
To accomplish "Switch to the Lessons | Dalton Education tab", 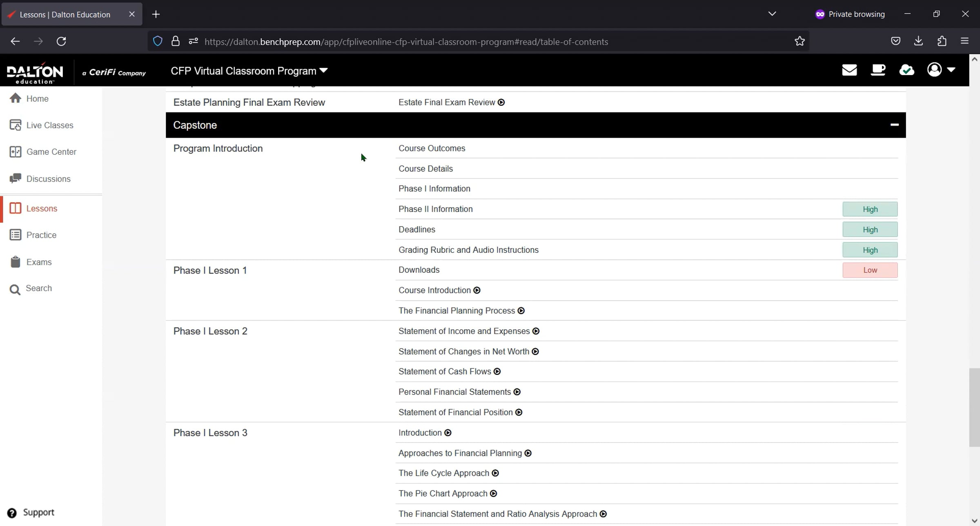I will click(65, 15).
